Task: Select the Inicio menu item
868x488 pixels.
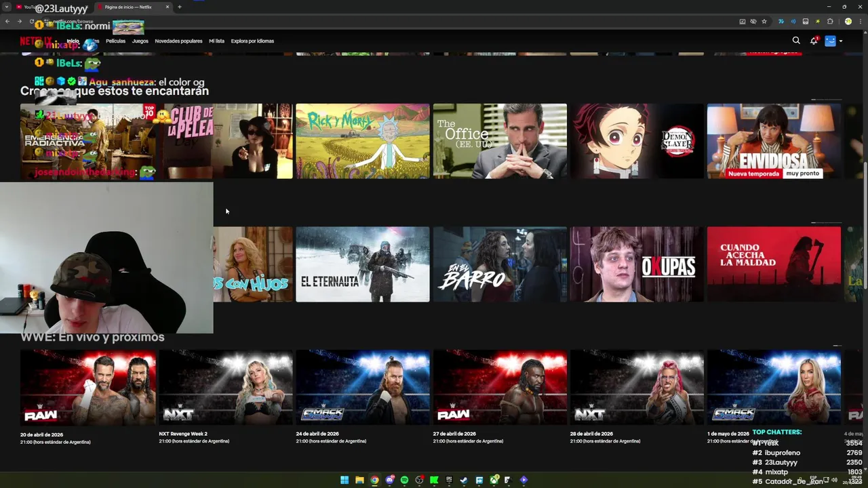Action: pyautogui.click(x=73, y=41)
